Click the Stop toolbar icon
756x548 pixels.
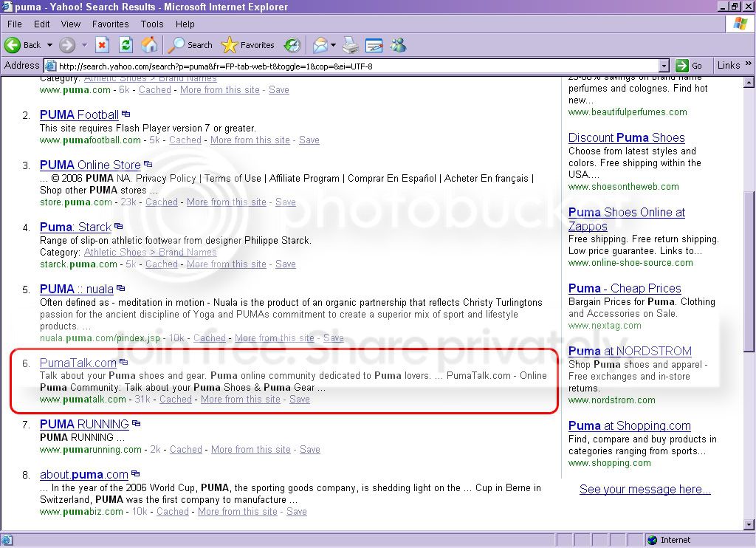pyautogui.click(x=102, y=45)
